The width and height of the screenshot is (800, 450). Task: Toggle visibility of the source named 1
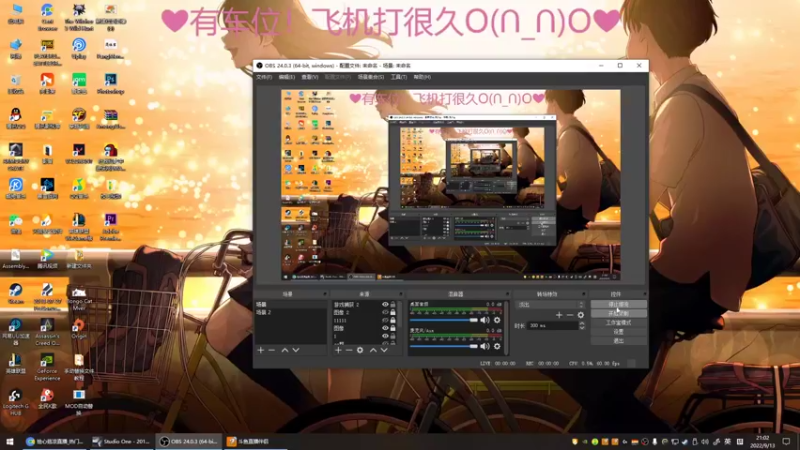(385, 336)
